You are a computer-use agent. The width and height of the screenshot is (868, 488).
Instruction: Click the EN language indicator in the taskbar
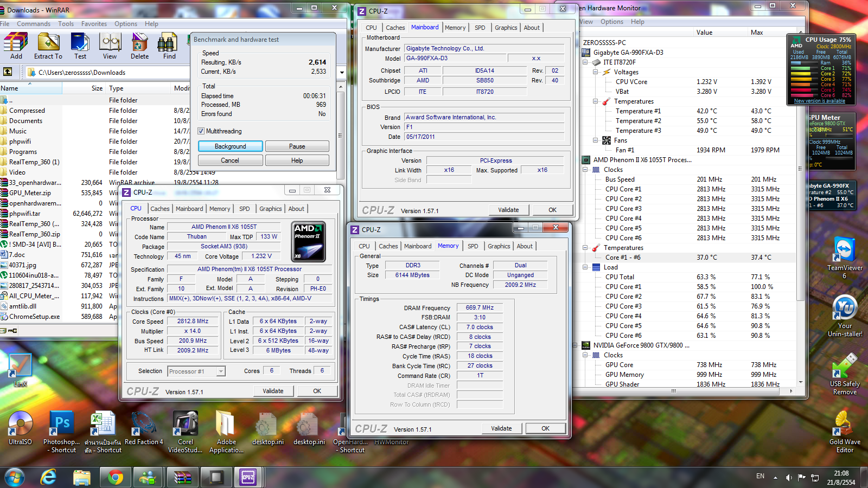click(760, 476)
